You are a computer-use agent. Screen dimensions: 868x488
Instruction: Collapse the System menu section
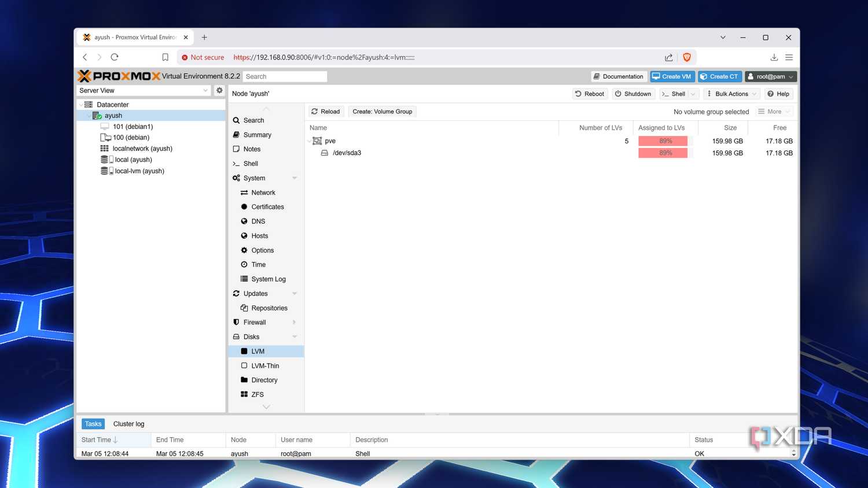295,178
